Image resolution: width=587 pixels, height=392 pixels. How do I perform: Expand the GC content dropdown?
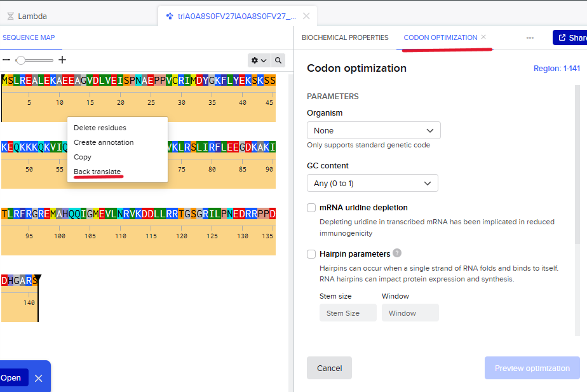point(372,183)
